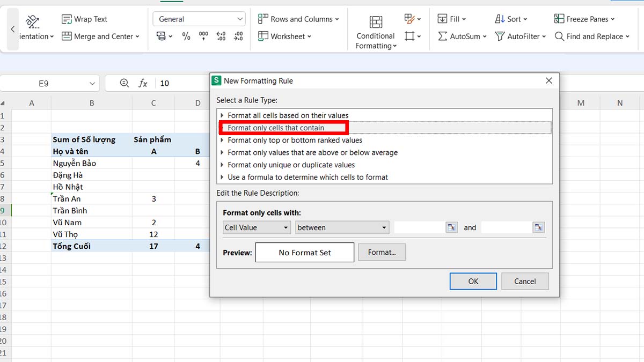Apply percent style number format
Viewport: 644px width, 362px height.
click(186, 36)
